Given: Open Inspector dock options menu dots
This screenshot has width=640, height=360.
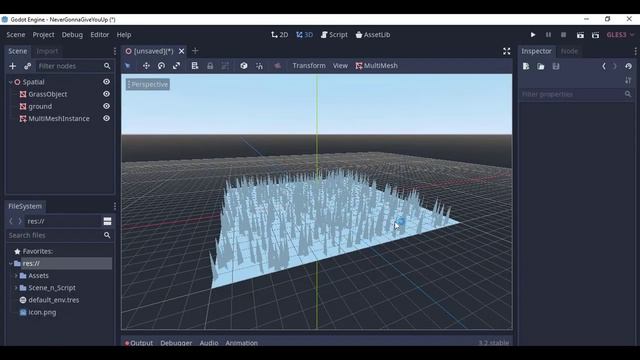Looking at the screenshot, I should click(636, 51).
